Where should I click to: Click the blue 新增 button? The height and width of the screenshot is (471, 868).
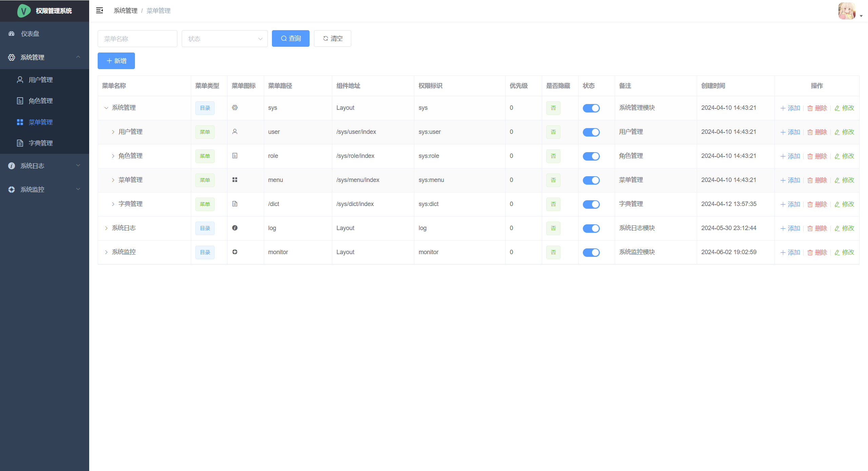[116, 61]
